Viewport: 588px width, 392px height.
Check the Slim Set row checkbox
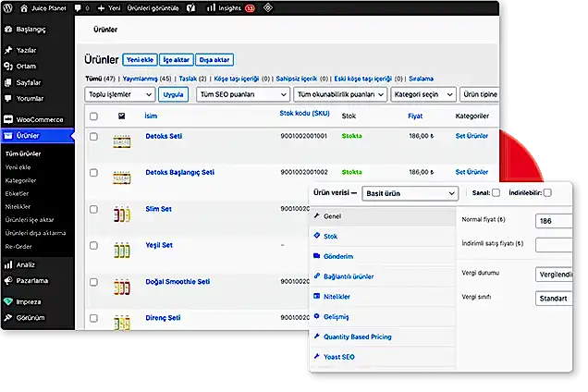93,209
